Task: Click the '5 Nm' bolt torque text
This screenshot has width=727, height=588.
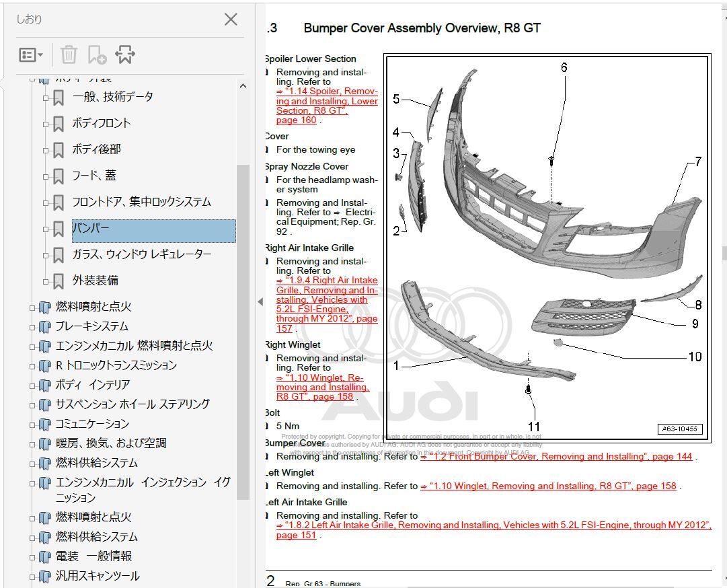Action: (x=288, y=426)
